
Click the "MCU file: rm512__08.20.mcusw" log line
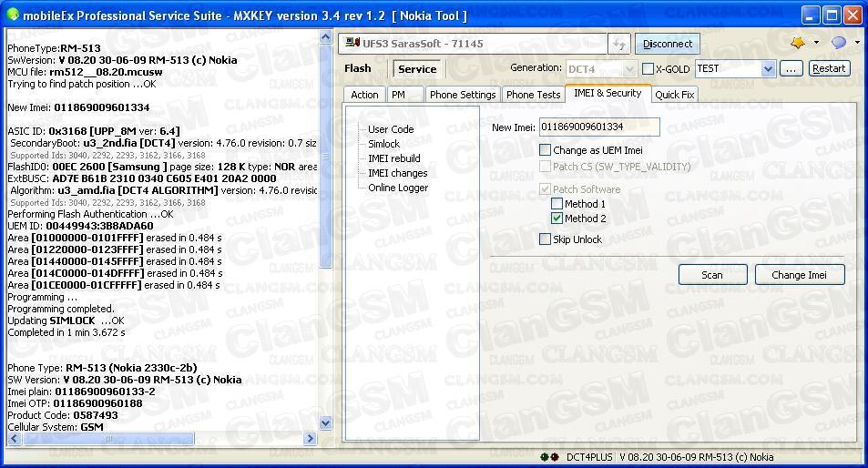click(85, 72)
